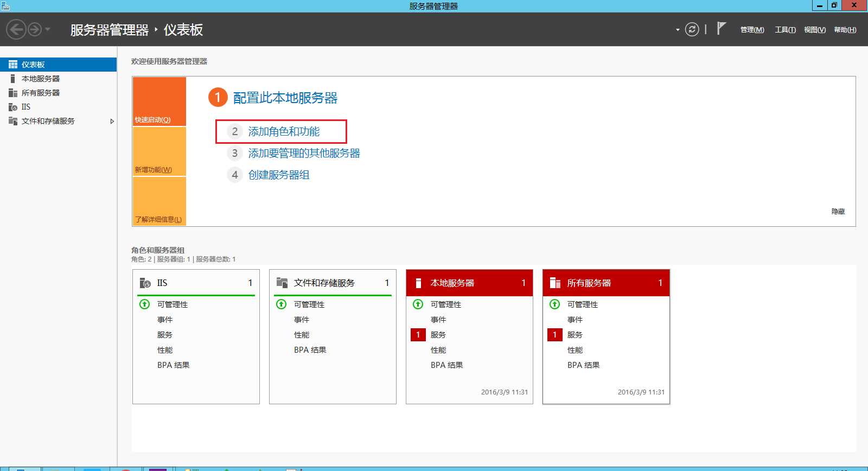The width and height of the screenshot is (868, 471).
Task: Select 文件和存储服务 in the left sidebar
Action: (x=59, y=121)
